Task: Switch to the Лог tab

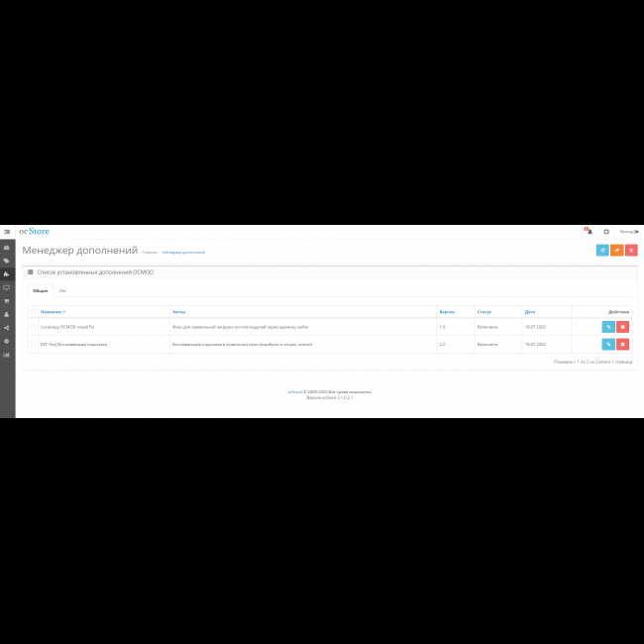Action: tap(62, 290)
